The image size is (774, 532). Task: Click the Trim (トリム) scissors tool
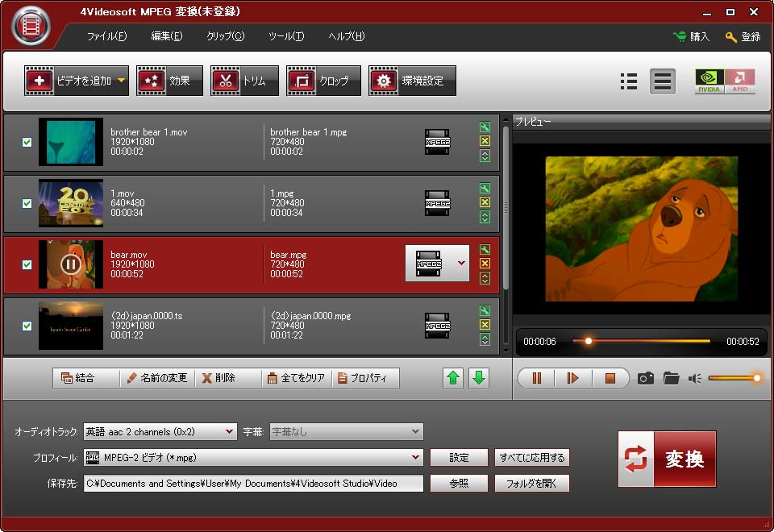pos(244,81)
